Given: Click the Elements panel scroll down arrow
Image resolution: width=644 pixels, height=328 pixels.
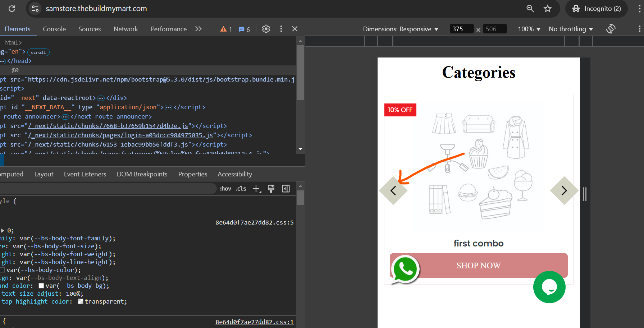Looking at the screenshot, I should 300,149.
